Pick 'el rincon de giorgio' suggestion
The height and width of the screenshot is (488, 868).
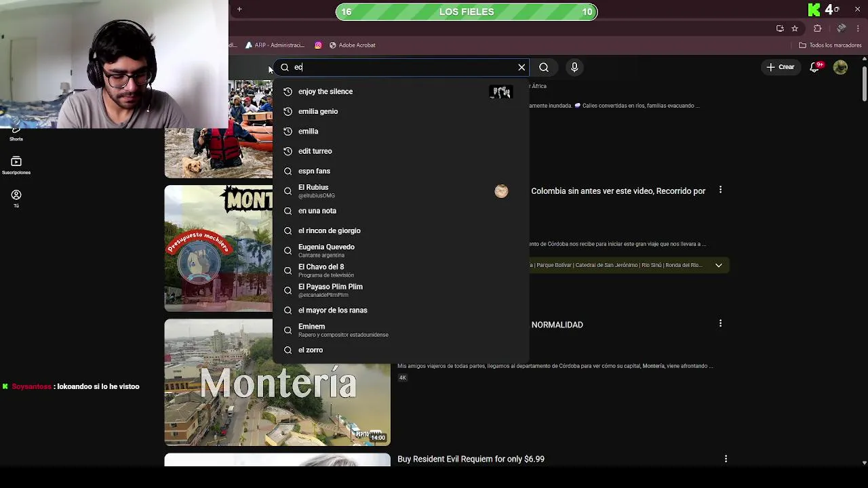coord(401,230)
